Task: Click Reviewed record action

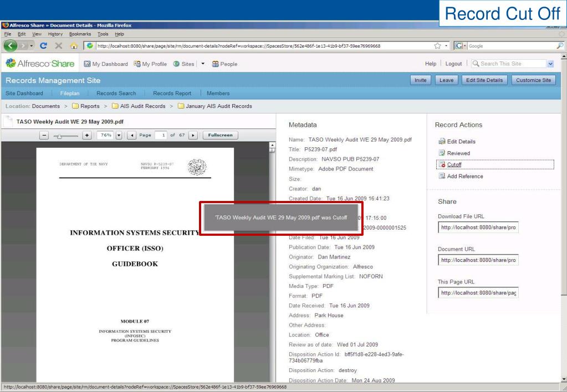Action: tap(454, 153)
